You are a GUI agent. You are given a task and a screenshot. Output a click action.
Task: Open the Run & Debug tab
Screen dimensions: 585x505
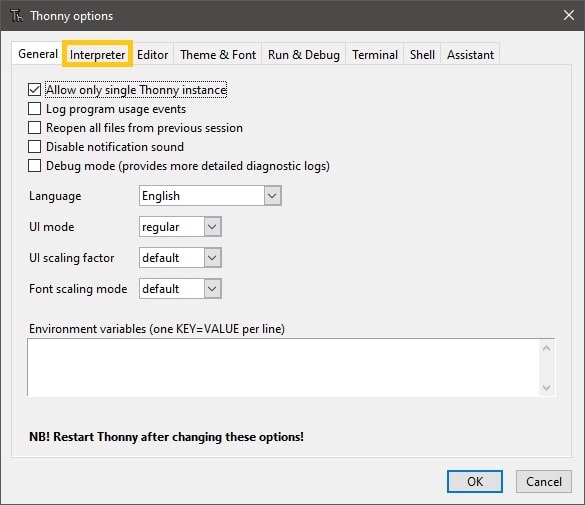tap(304, 55)
